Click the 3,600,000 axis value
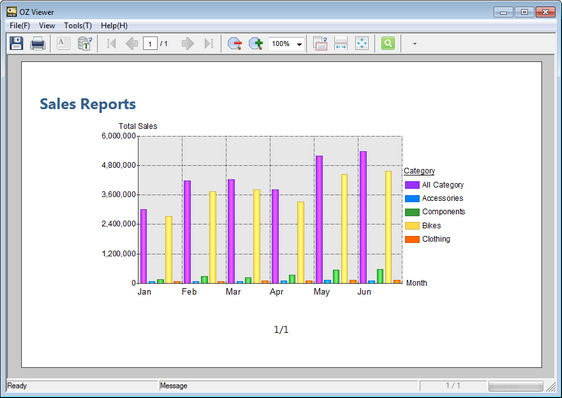The image size is (562, 398). pos(119,195)
